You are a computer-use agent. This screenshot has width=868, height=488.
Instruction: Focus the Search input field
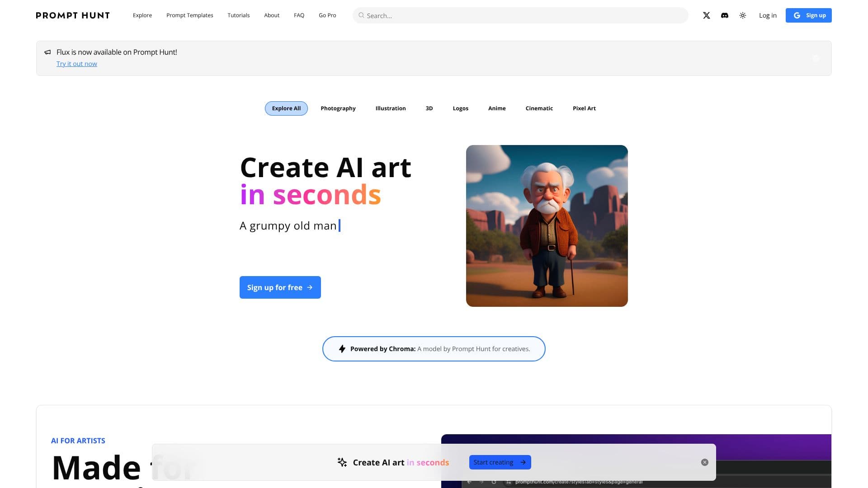click(520, 15)
